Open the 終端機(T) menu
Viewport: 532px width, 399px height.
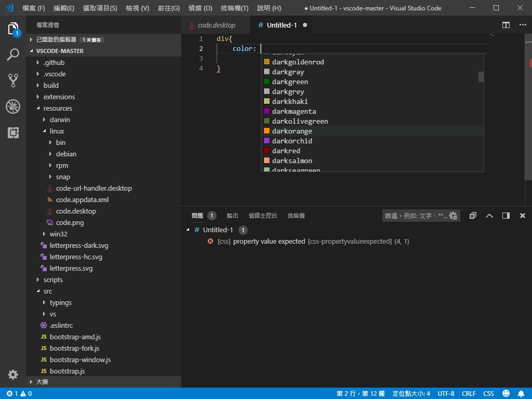(234, 8)
